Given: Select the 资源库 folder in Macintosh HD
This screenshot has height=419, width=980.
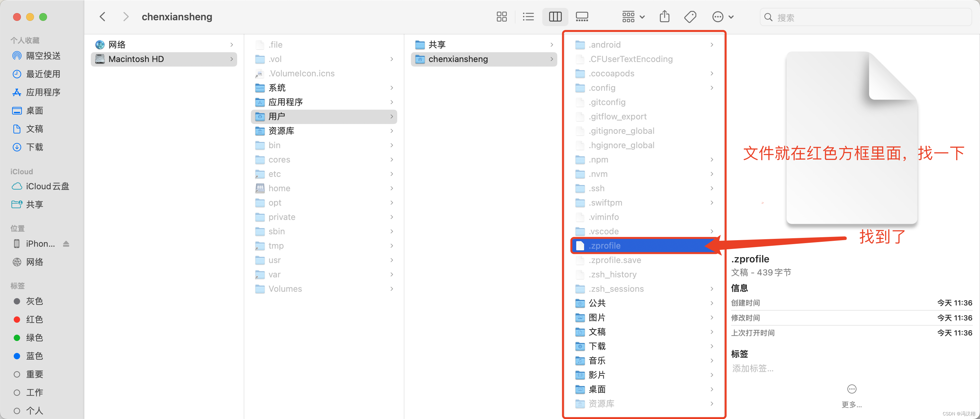Looking at the screenshot, I should (x=324, y=131).
